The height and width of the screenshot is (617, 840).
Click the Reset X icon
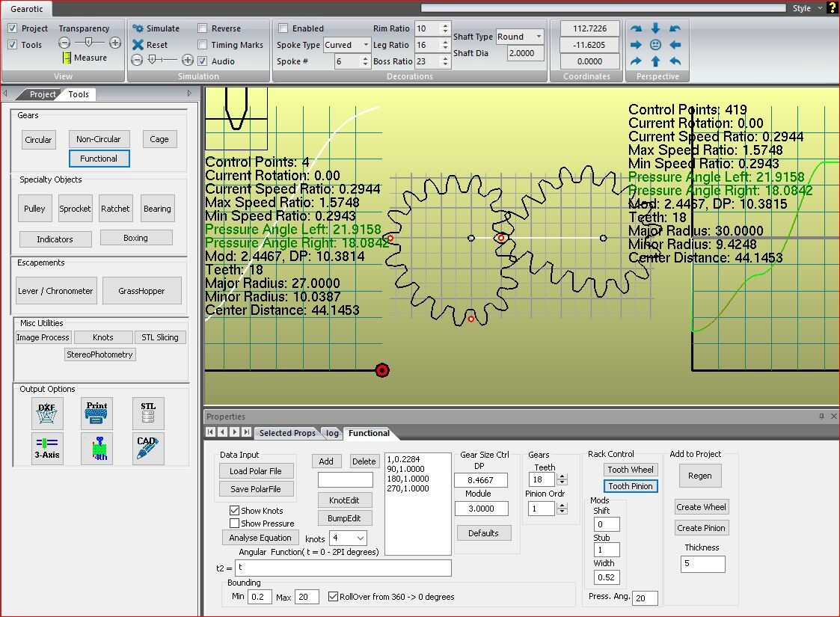click(138, 45)
